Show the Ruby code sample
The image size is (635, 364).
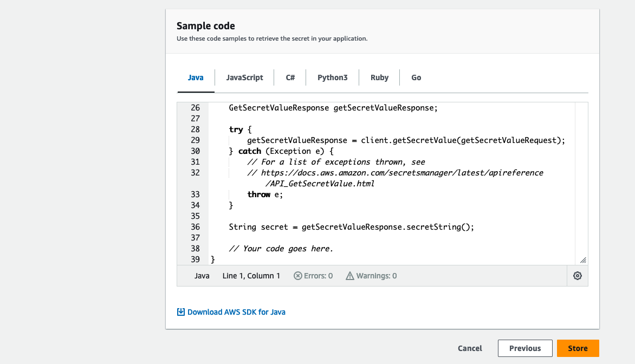tap(379, 77)
